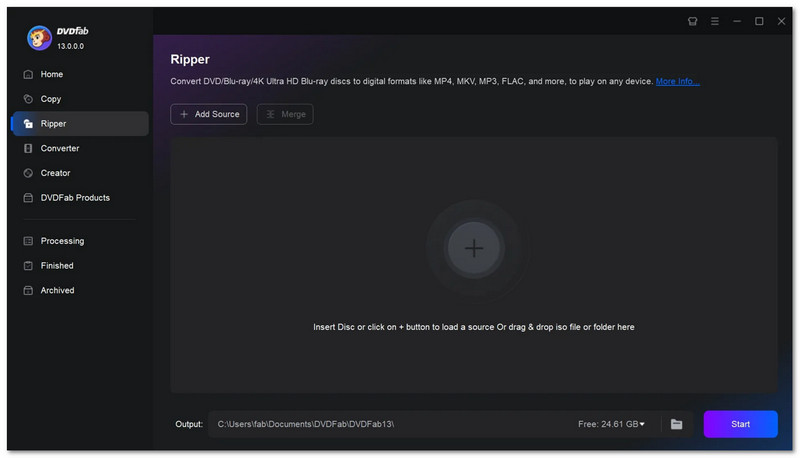Viewport: 800px width, 458px height.
Task: Open the Finished tasks label
Action: coord(57,266)
